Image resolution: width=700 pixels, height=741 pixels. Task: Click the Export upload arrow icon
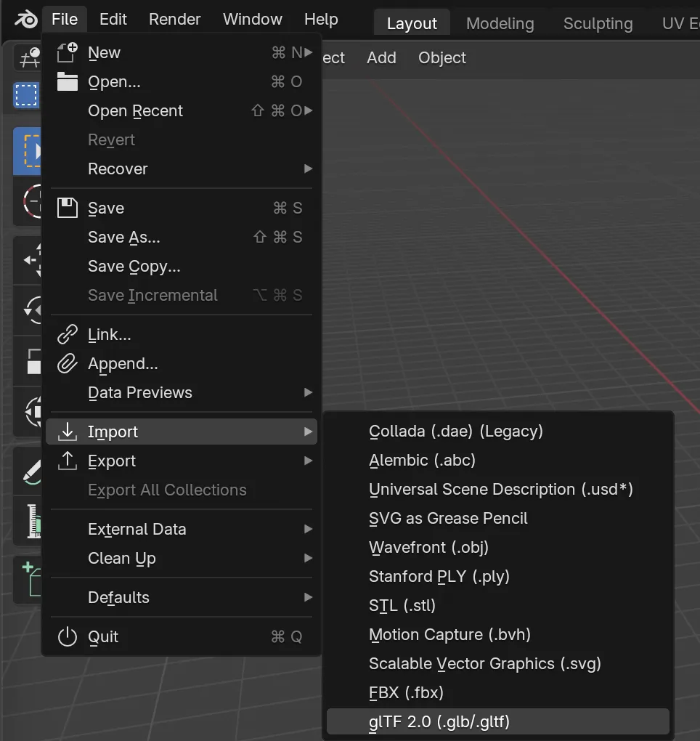(67, 461)
